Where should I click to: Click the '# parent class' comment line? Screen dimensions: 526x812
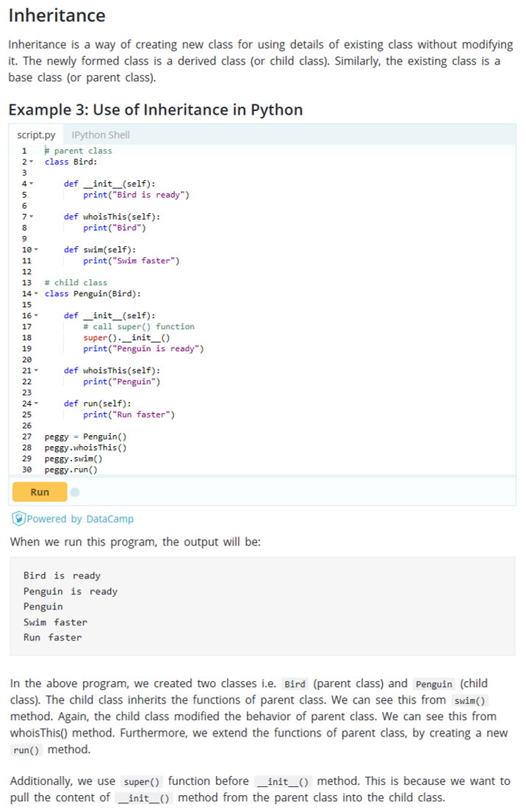click(78, 151)
